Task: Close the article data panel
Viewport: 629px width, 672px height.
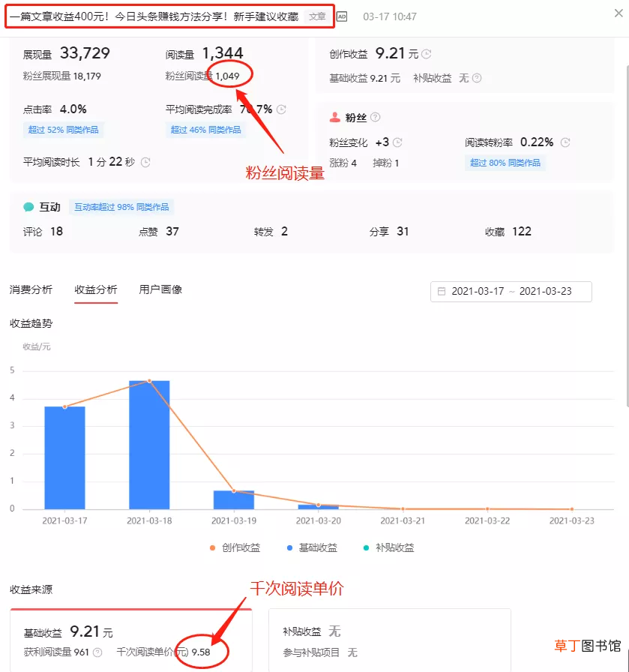Action: (619, 13)
